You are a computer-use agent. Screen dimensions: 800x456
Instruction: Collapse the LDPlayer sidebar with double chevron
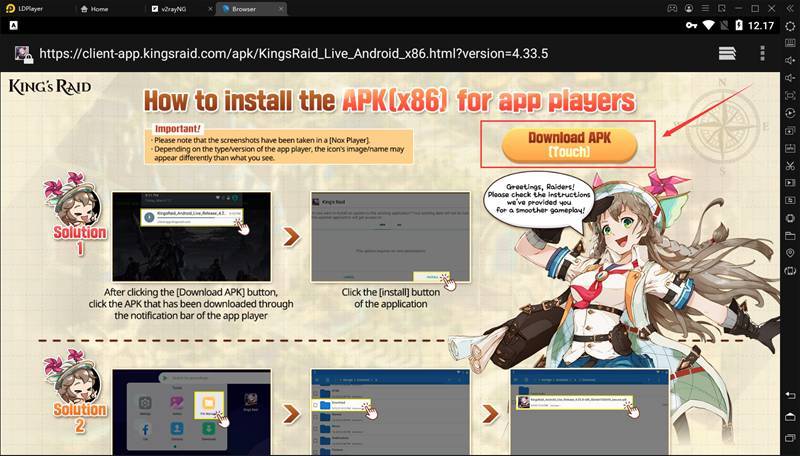(790, 9)
